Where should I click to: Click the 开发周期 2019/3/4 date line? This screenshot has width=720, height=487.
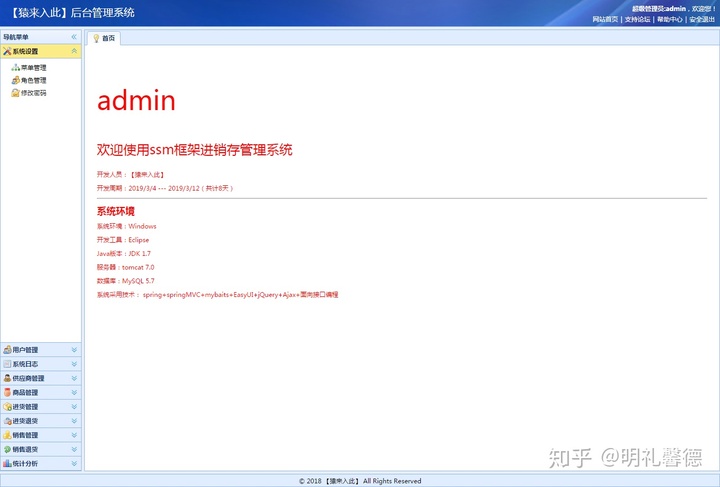tap(165, 188)
